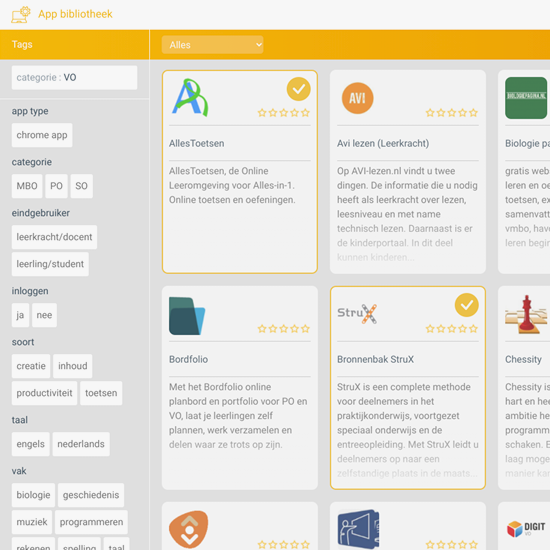
Task: Filter by SO category tag
Action: coord(81,186)
